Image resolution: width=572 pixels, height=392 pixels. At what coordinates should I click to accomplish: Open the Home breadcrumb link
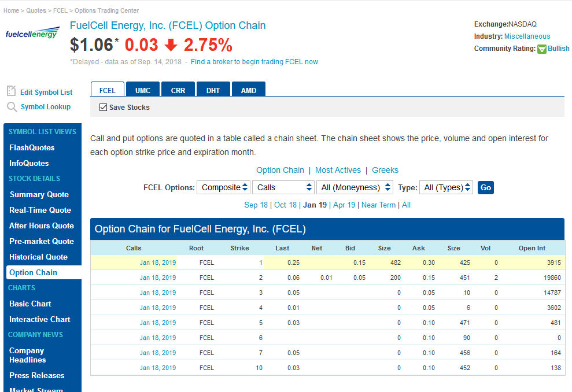tap(12, 10)
